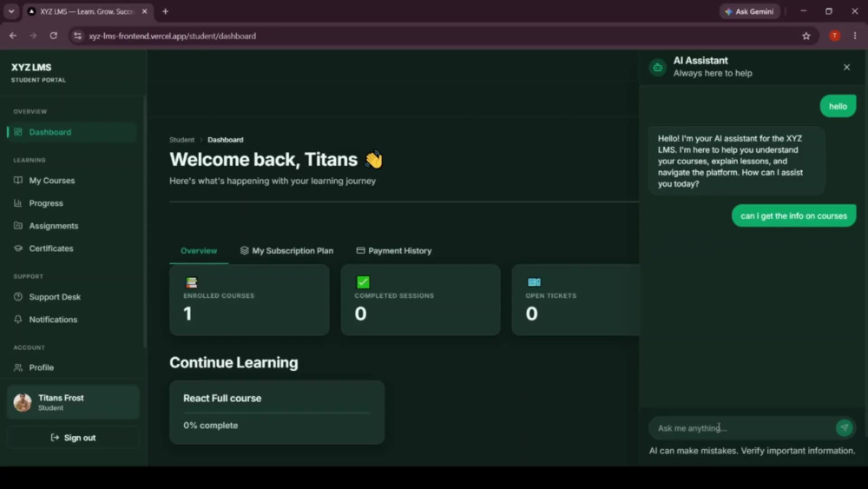The width and height of the screenshot is (868, 489).
Task: Focus the Ask me anything input
Action: [740, 428]
